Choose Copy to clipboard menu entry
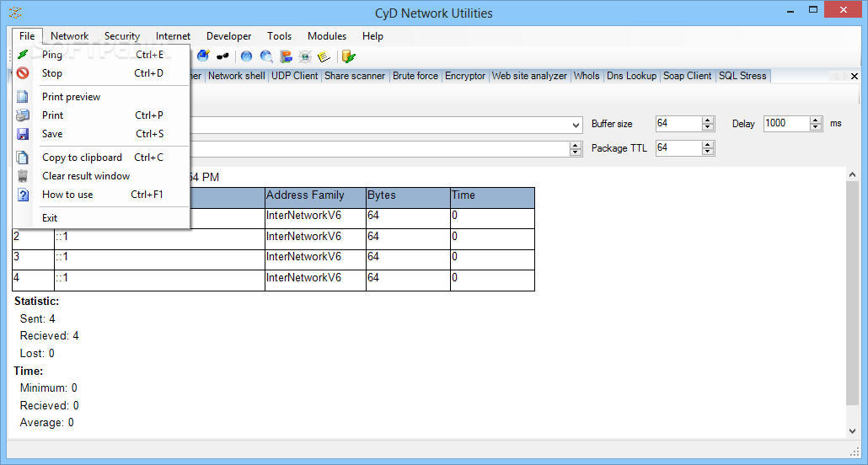 pyautogui.click(x=101, y=158)
